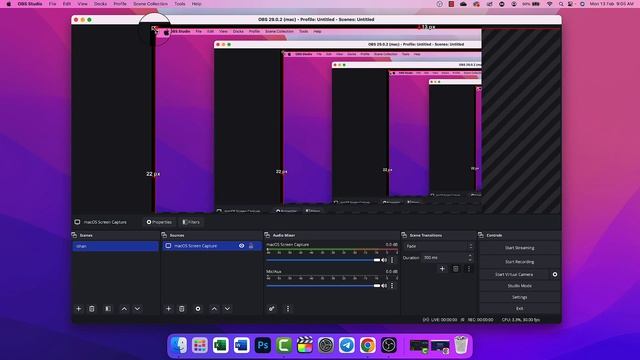Viewport: 640px width, 360px height.
Task: Mute macOS Screen Capture audio
Action: point(384,260)
